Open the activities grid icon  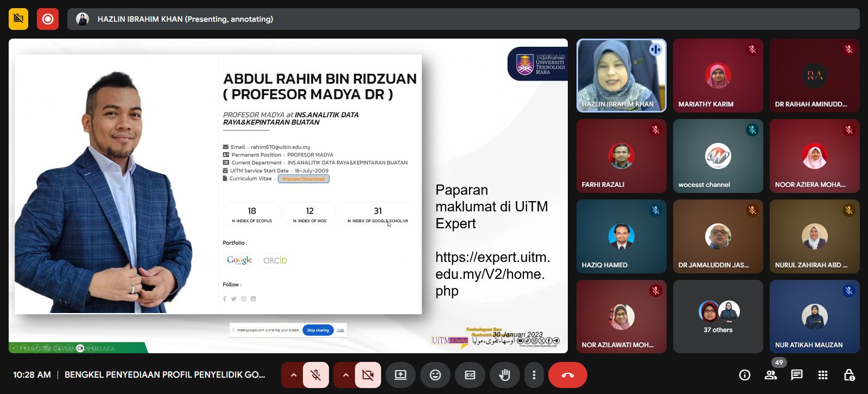click(x=823, y=375)
